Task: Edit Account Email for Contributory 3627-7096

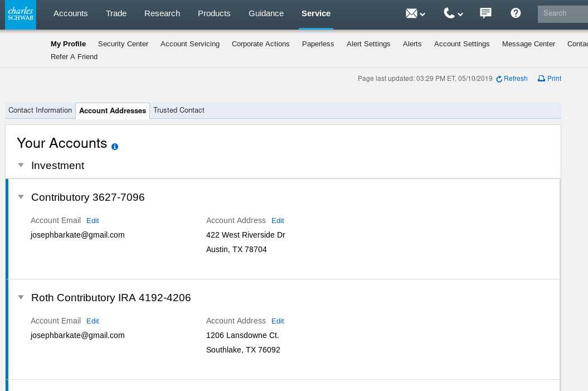Action: pyautogui.click(x=93, y=221)
